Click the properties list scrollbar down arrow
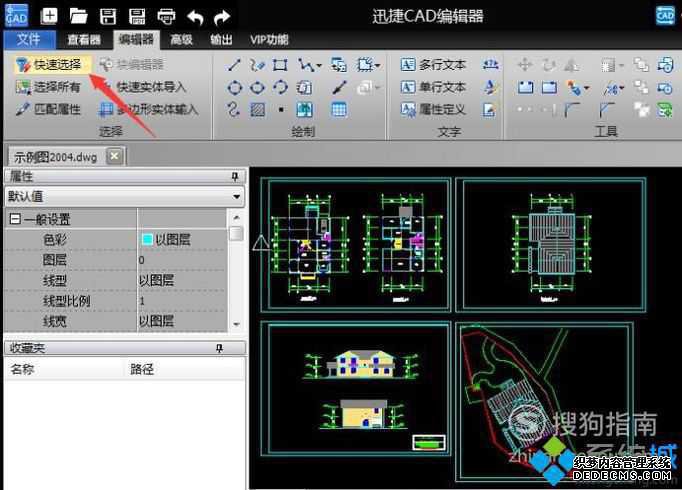 (237, 324)
